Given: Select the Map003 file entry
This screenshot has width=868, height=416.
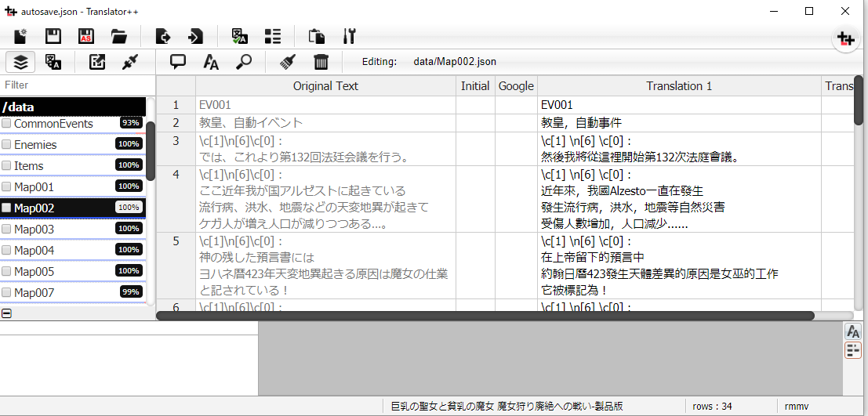Looking at the screenshot, I should 73,229.
